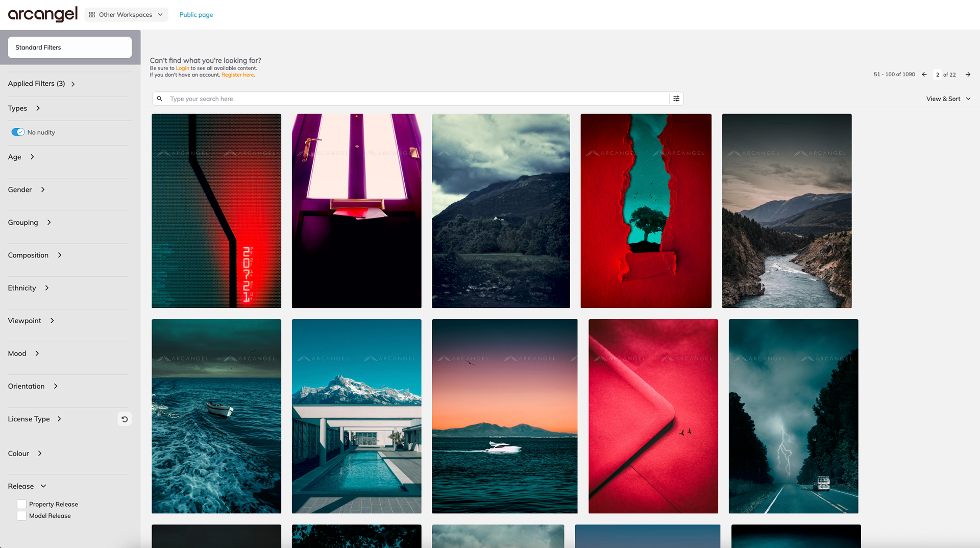Open the purple door mail slot image
The width and height of the screenshot is (980, 548).
tap(357, 211)
